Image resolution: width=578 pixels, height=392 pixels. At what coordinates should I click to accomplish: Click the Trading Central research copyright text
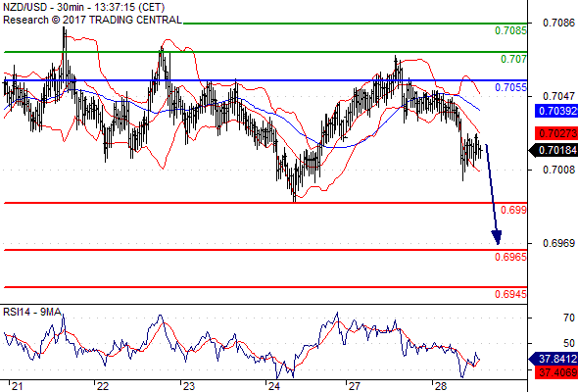[92, 20]
